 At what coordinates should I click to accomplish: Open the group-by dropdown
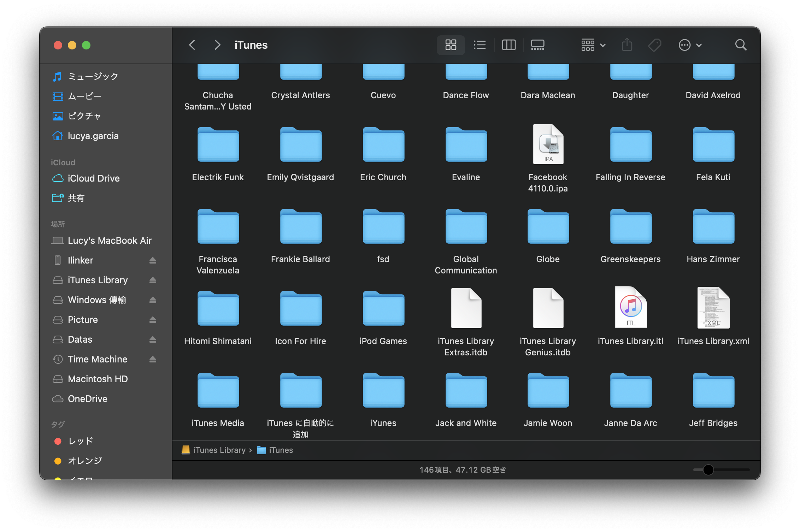593,45
